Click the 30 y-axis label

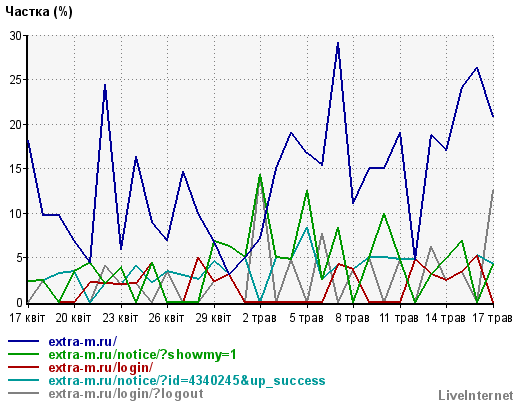(x=16, y=36)
